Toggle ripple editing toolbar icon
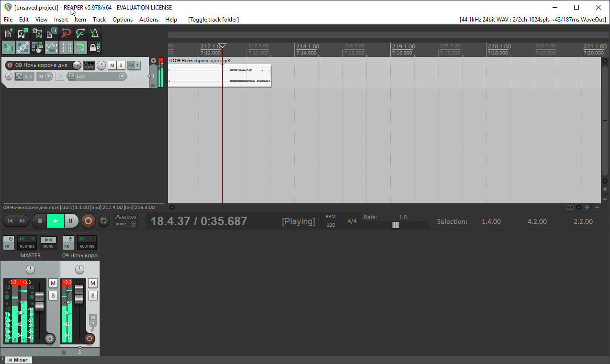Viewport: 610px width, 364px height. [37, 47]
